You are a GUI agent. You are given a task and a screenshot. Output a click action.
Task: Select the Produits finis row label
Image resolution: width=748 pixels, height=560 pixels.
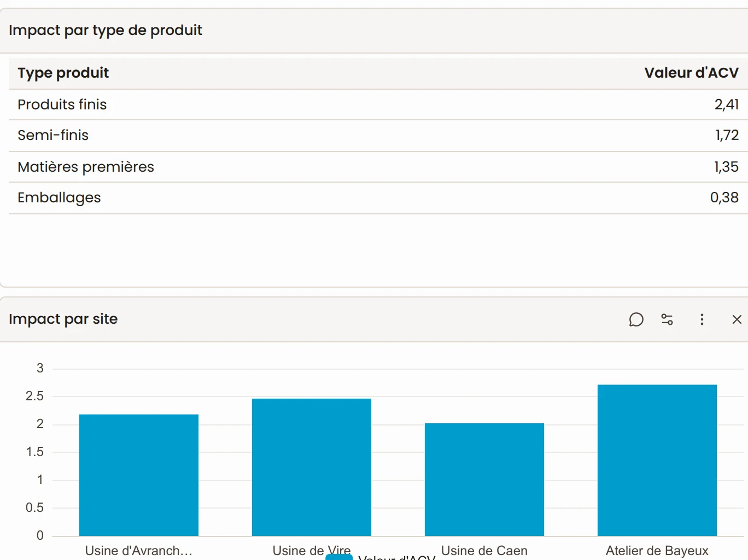point(62,104)
